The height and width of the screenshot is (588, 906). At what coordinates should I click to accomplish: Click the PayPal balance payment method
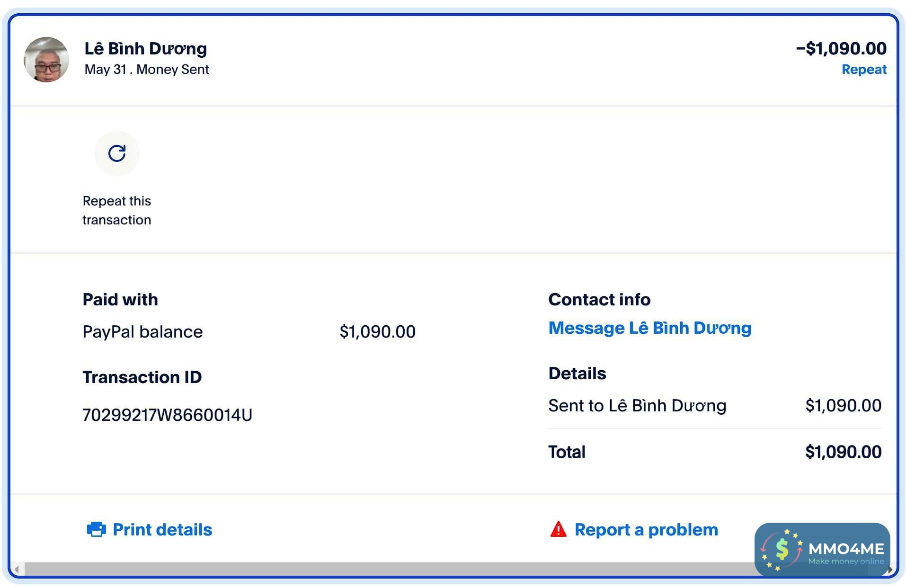[142, 331]
